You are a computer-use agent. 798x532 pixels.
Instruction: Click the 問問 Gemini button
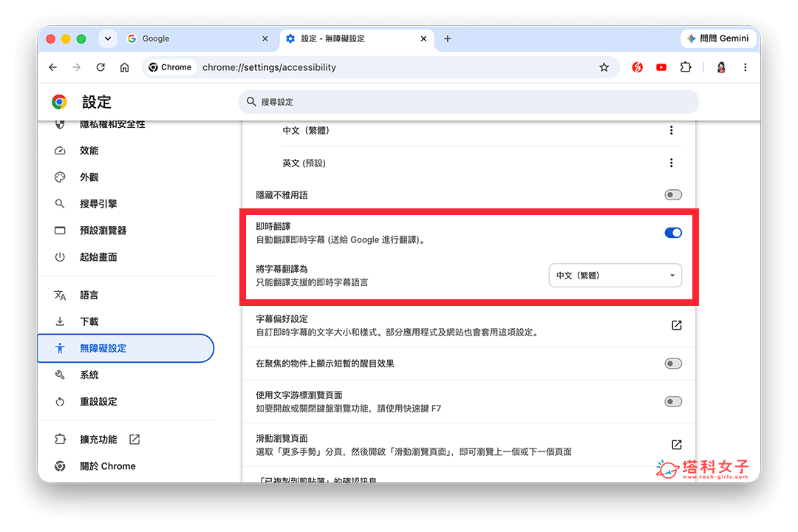pos(718,38)
